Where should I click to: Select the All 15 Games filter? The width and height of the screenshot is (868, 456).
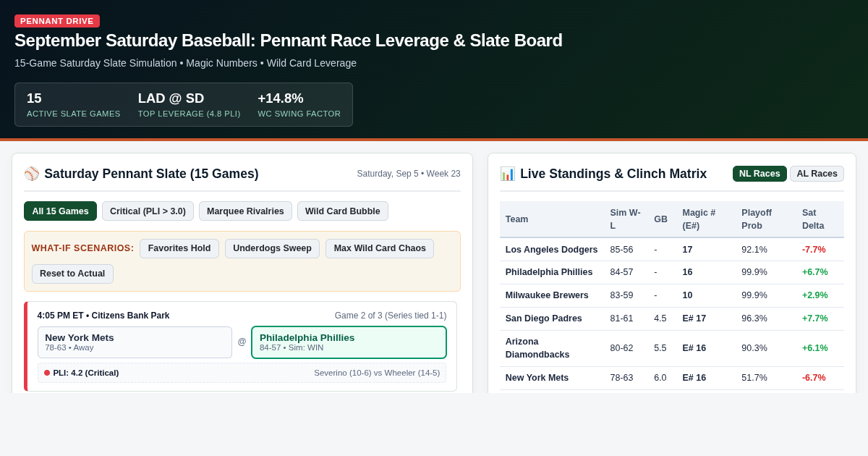pos(60,211)
